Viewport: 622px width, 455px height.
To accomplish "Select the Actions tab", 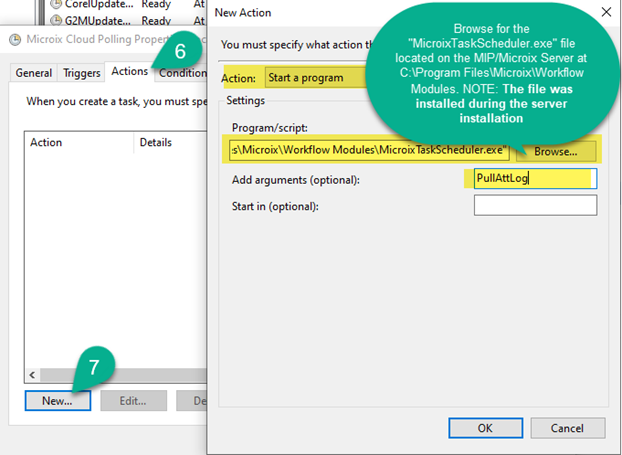I will tap(130, 71).
